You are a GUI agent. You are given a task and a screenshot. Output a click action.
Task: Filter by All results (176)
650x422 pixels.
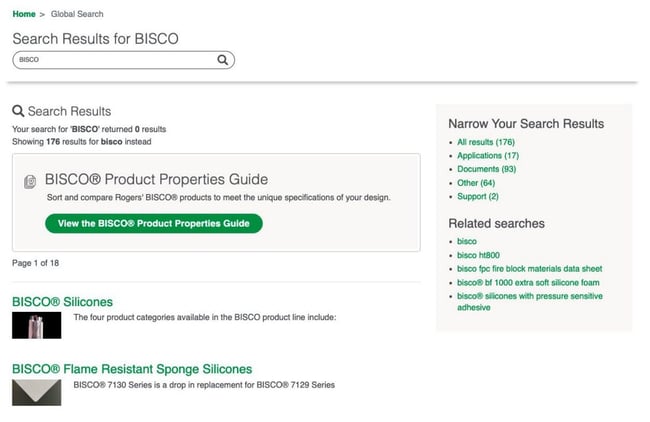coord(486,142)
